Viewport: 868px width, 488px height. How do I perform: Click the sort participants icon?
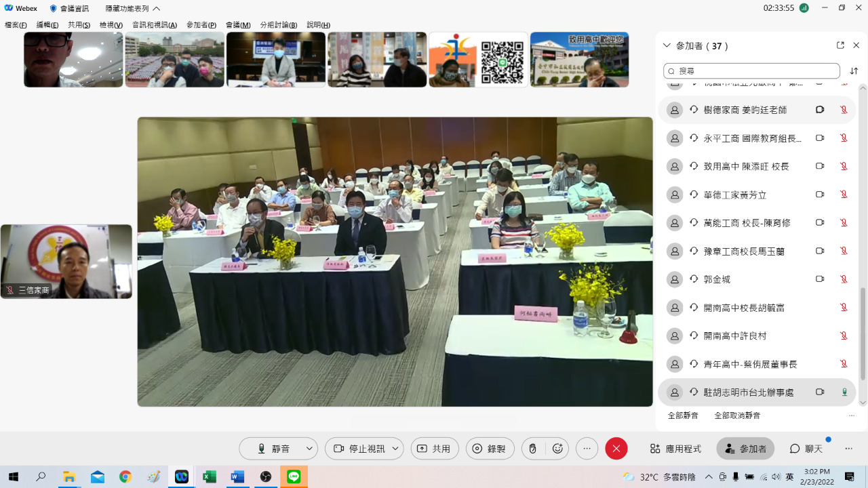pyautogui.click(x=854, y=71)
